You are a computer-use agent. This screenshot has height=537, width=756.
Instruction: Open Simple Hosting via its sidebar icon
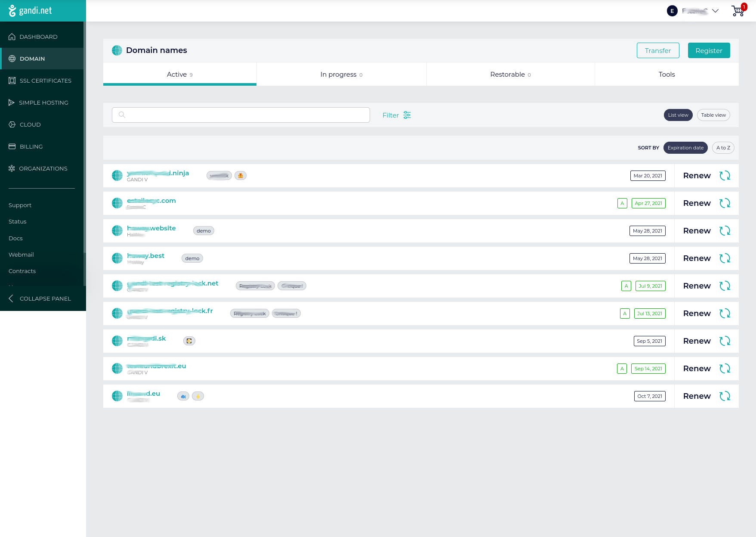click(12, 102)
